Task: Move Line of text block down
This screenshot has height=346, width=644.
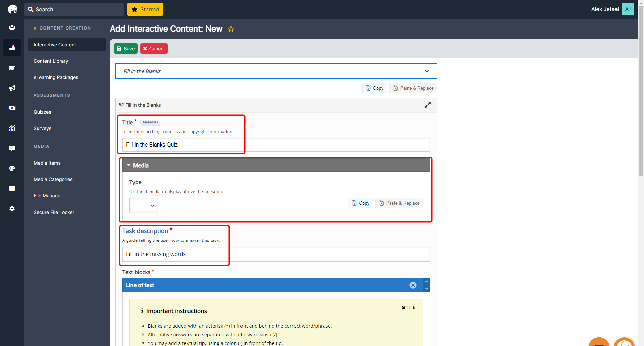Action: pyautogui.click(x=426, y=289)
